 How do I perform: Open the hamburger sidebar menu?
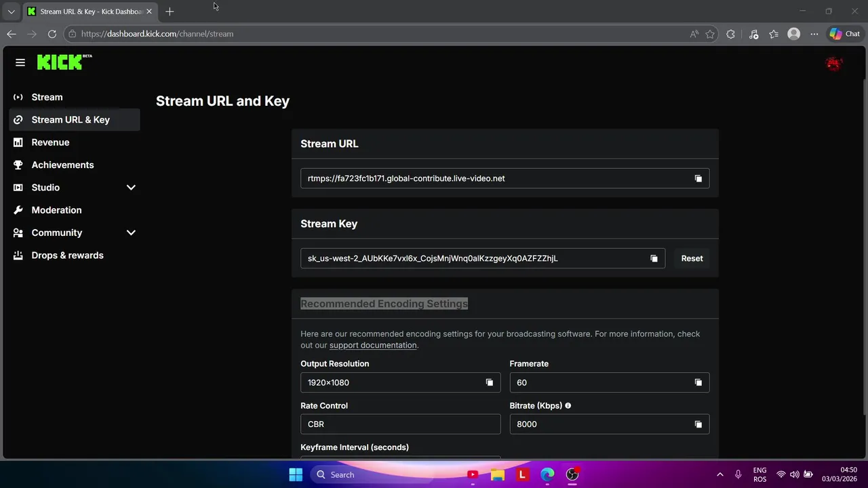20,62
